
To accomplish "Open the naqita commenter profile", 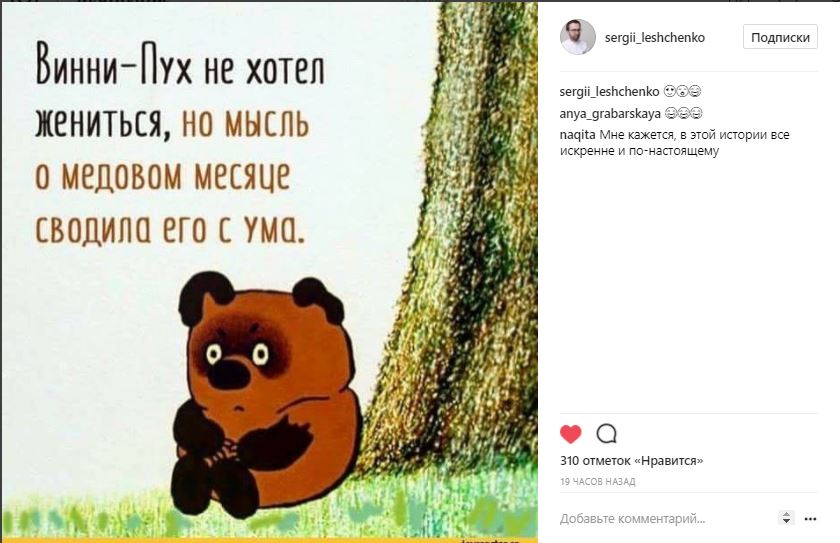I will click(x=578, y=135).
